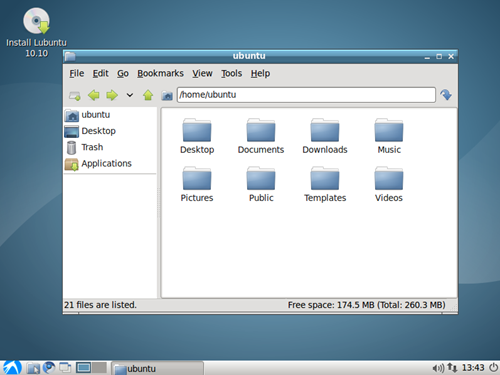Click the ubuntu window taskbar button

(157, 368)
